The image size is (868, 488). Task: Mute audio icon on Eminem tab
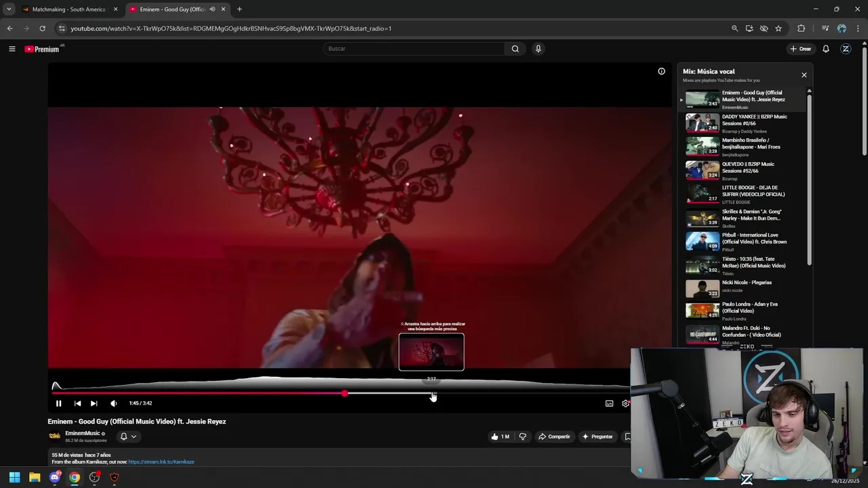click(212, 9)
